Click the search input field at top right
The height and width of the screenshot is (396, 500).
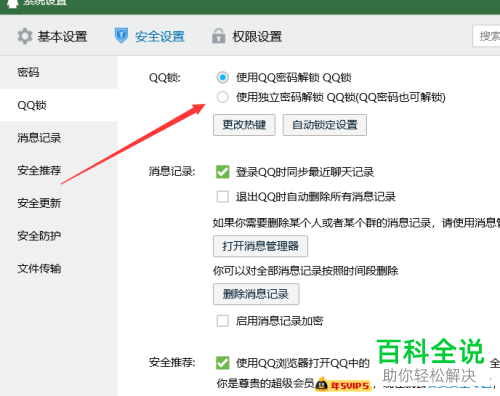pyautogui.click(x=486, y=36)
